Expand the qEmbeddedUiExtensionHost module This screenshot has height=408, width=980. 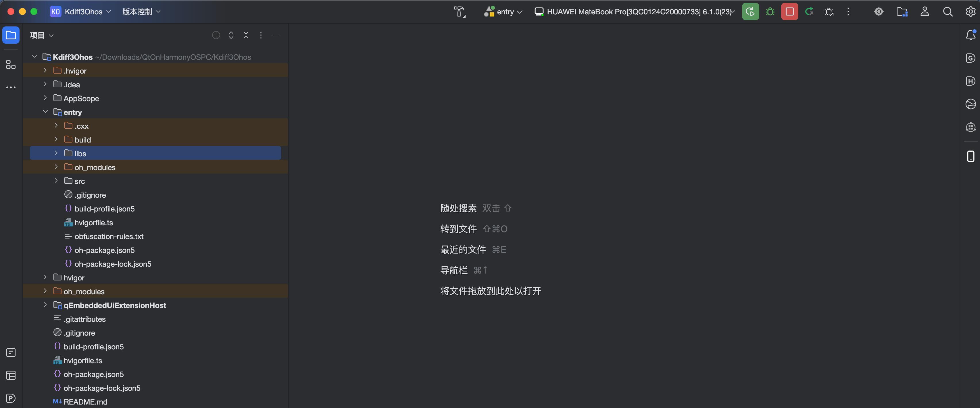pos(45,305)
